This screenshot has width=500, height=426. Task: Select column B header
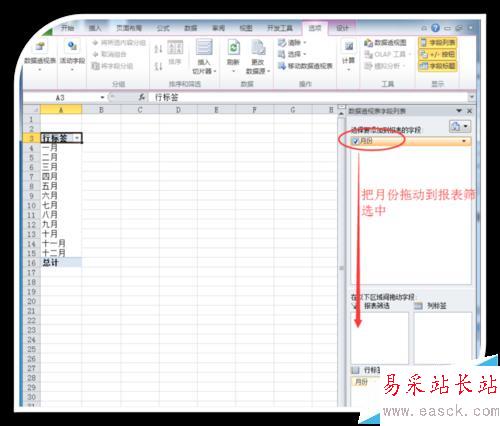pos(101,110)
